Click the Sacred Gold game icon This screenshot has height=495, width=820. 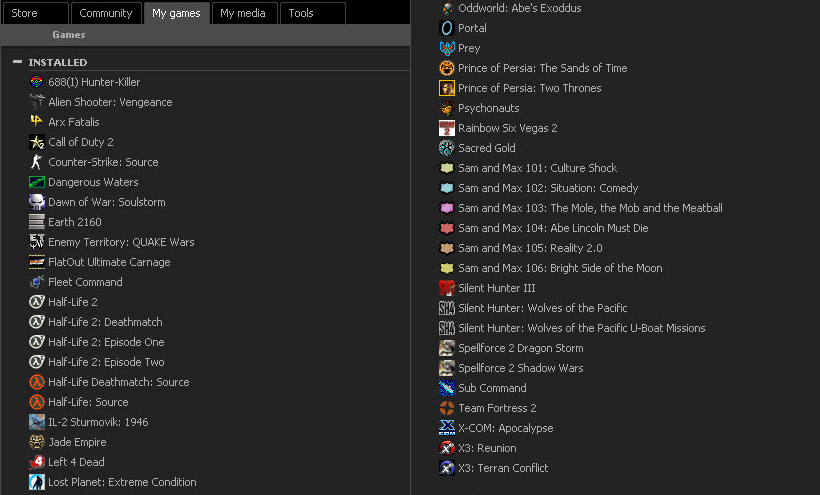coord(447,148)
